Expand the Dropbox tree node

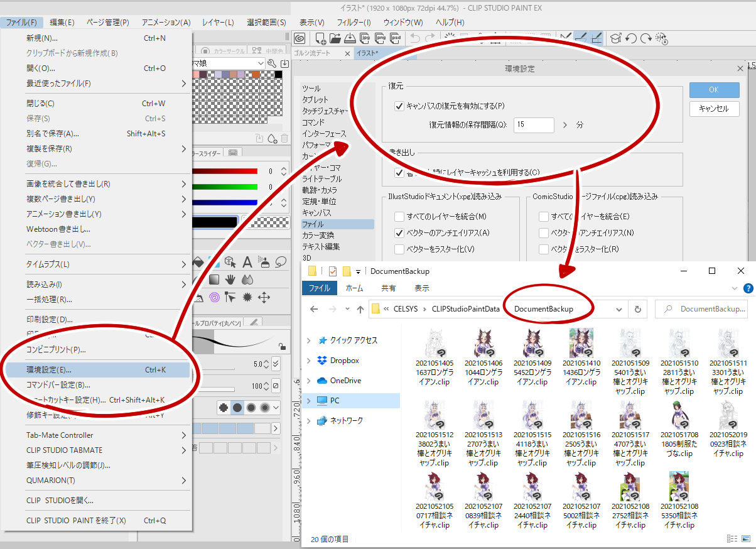(x=308, y=361)
